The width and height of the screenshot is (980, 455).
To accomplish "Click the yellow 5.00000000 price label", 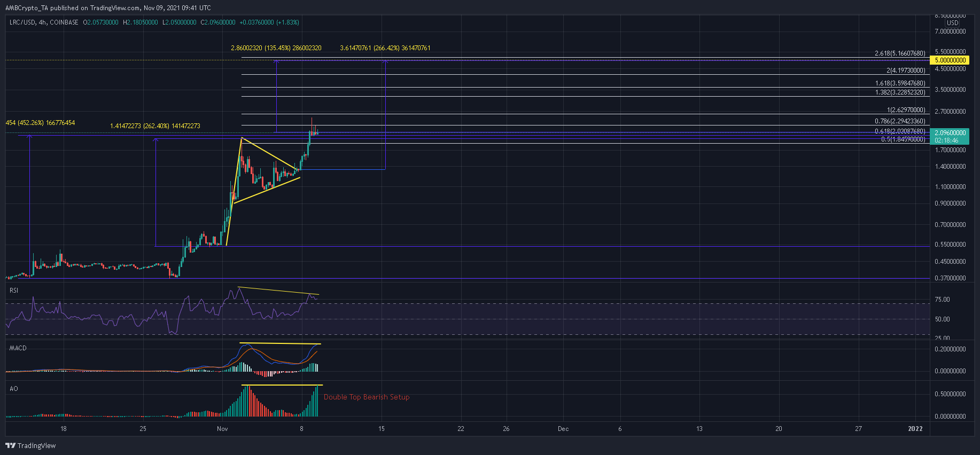I will tap(950, 60).
